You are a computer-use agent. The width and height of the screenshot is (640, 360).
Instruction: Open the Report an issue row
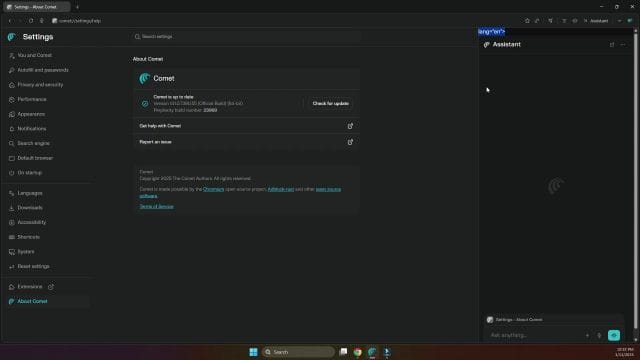pos(247,142)
